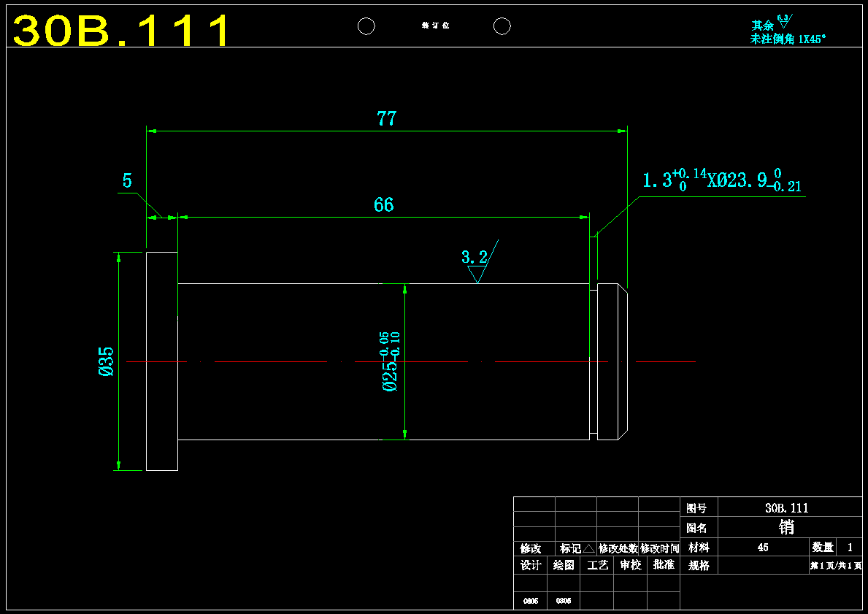Select the 77 overall length dimension

tap(387, 118)
